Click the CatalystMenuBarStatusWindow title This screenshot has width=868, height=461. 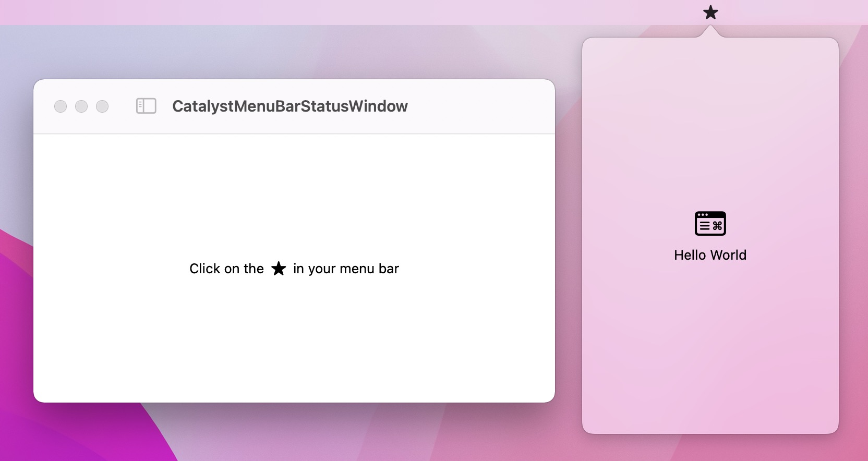290,106
